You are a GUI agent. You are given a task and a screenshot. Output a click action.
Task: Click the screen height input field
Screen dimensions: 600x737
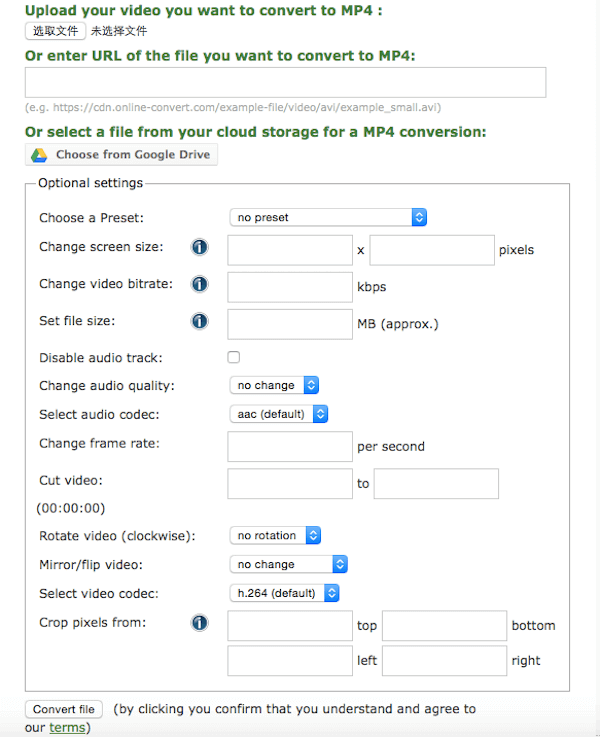point(432,250)
